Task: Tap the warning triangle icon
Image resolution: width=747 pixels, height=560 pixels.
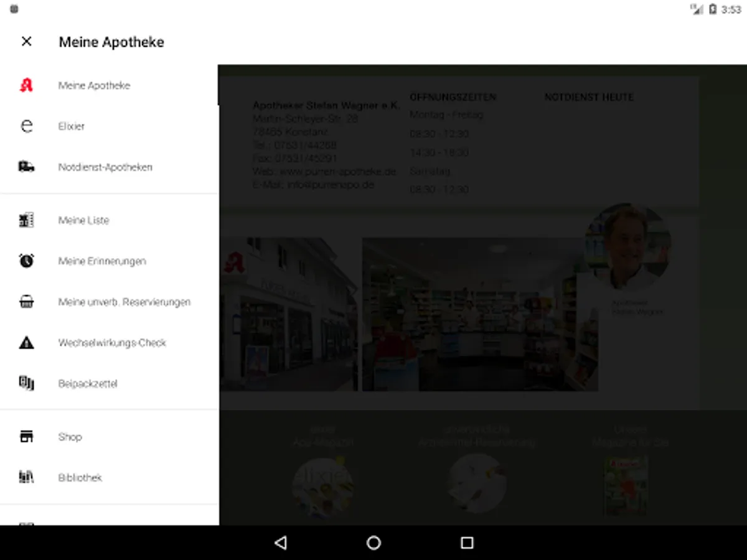Action: [26, 342]
